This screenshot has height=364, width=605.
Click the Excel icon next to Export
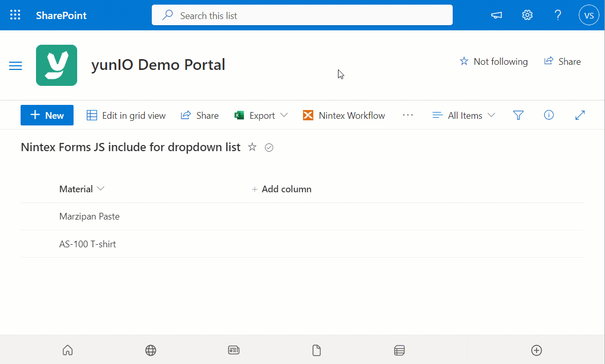(239, 115)
